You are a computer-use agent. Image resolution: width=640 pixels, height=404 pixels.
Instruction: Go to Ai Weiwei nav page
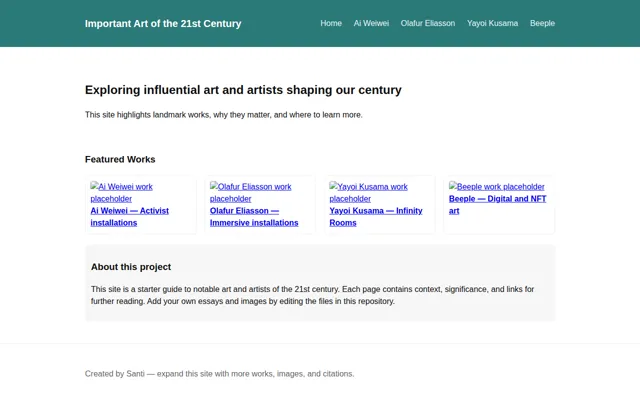[371, 23]
